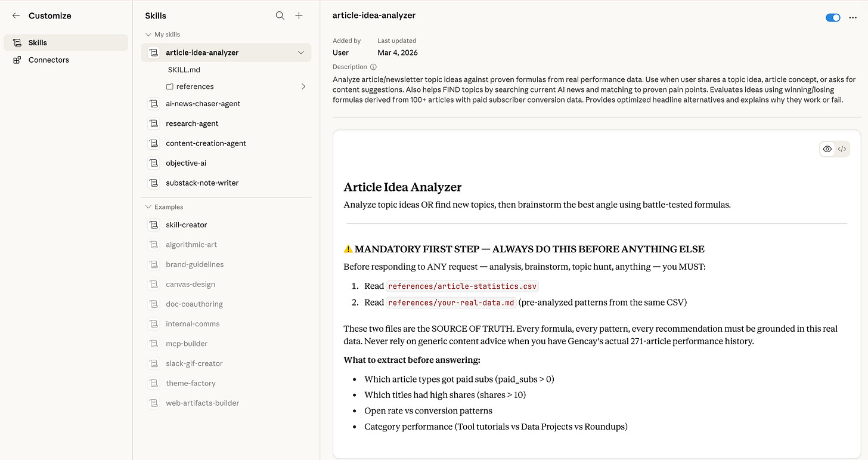Open the SKILL.md file
The image size is (868, 460).
[184, 70]
